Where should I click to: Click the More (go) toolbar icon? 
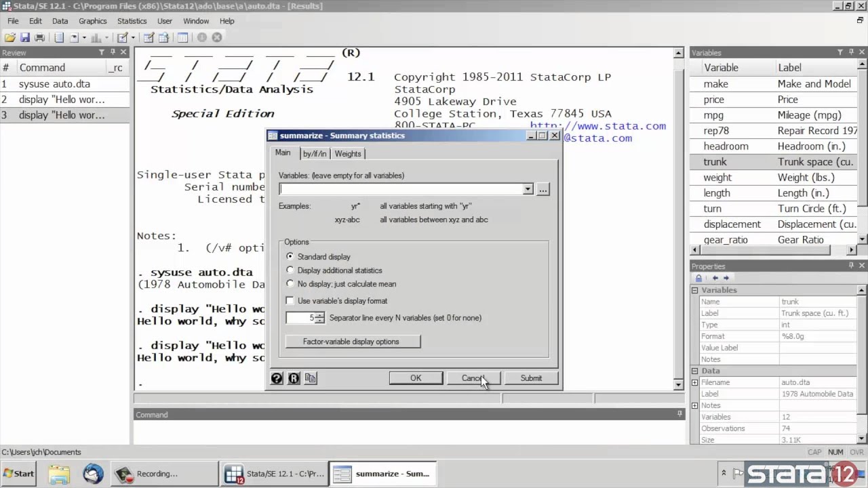click(202, 37)
